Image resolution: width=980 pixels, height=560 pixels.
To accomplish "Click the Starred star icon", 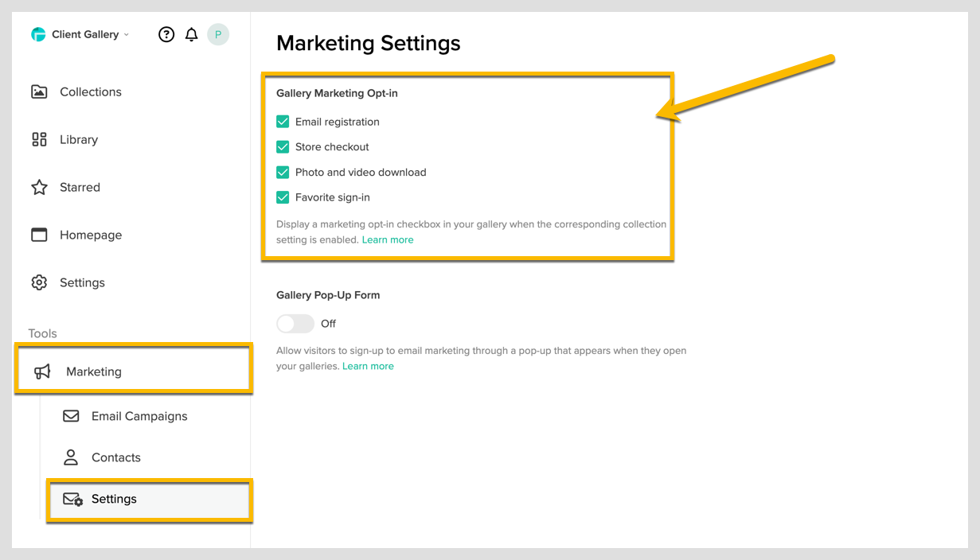I will click(x=39, y=187).
